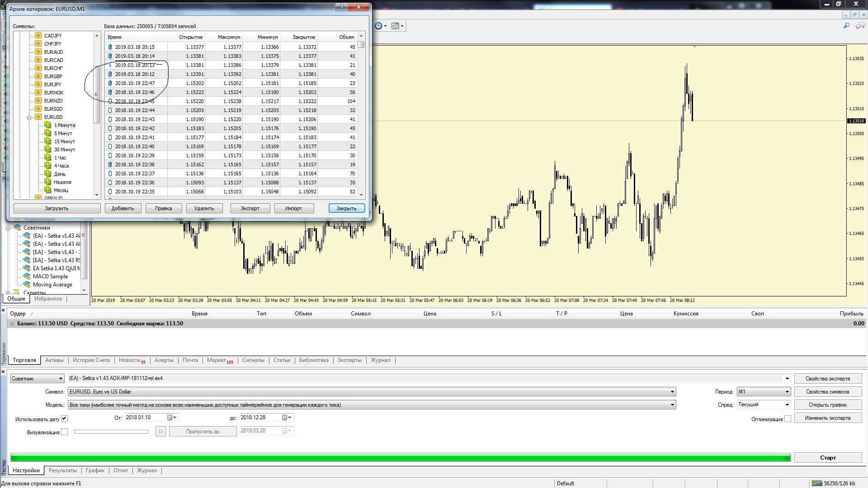Click the Неделя database icon
The width and height of the screenshot is (868, 488).
(x=48, y=182)
